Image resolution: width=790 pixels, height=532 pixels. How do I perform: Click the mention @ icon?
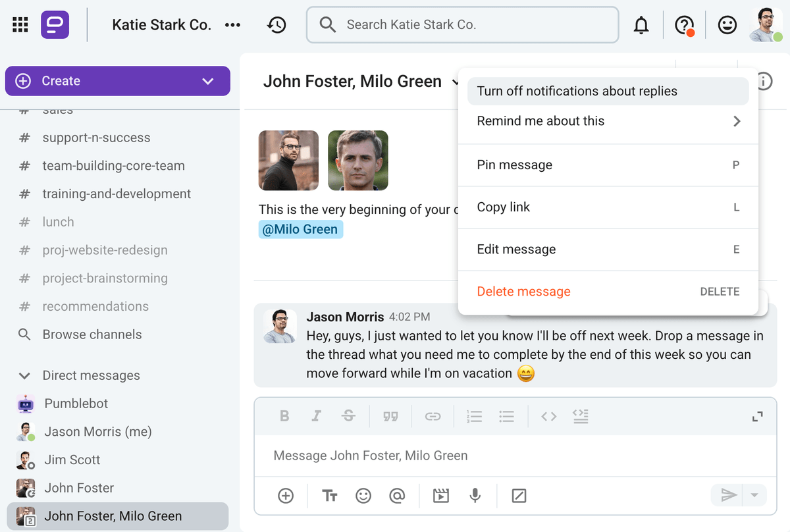(397, 496)
